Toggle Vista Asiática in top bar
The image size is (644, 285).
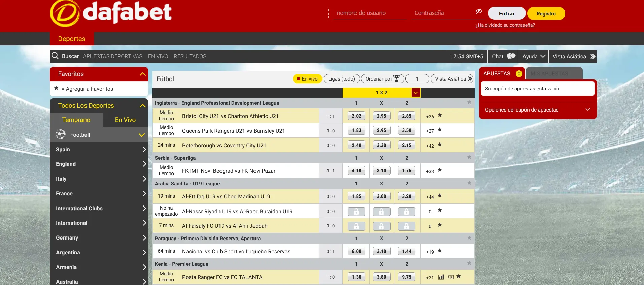[574, 56]
